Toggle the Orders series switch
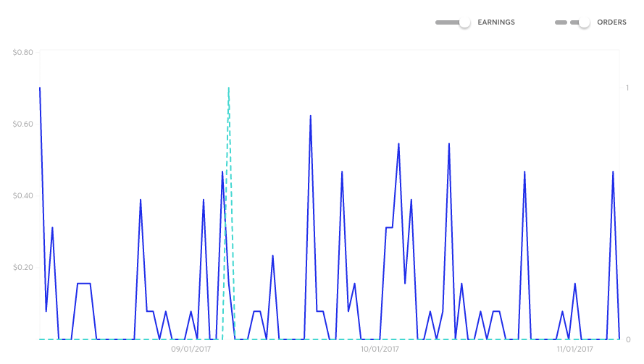This screenshot has width=644, height=364. (x=583, y=22)
